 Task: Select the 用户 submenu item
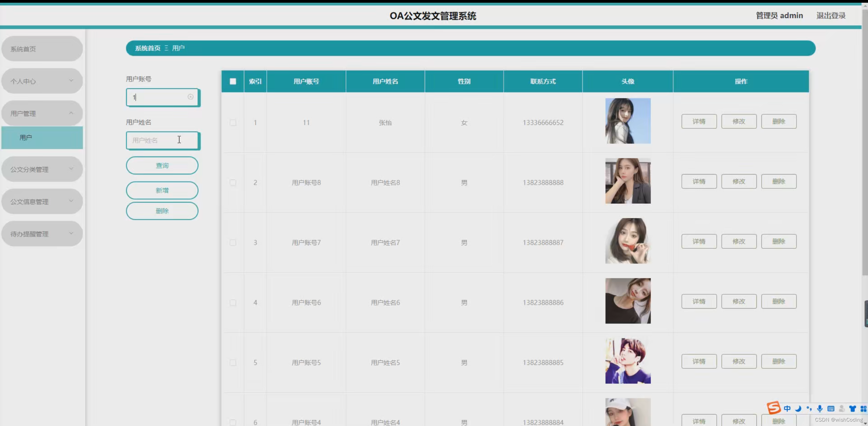point(42,137)
